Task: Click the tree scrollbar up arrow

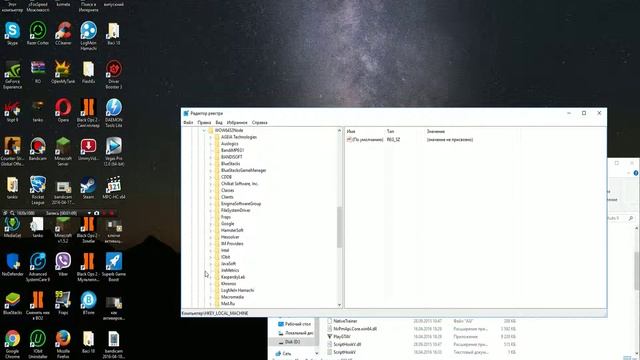Action: pyautogui.click(x=339, y=130)
